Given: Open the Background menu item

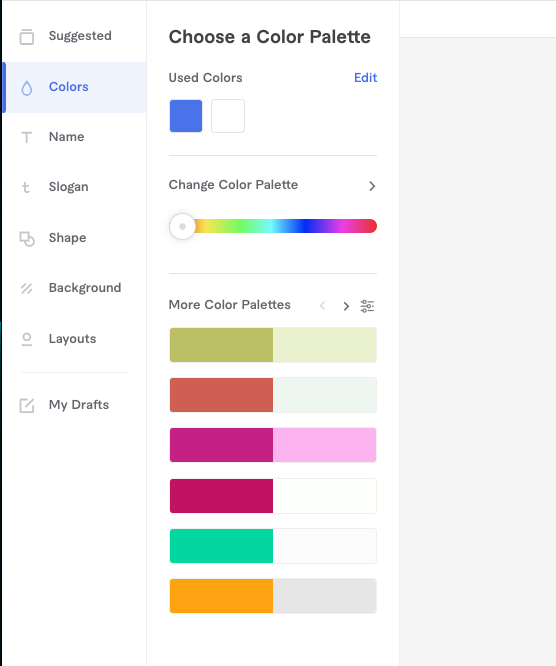Looking at the screenshot, I should (x=74, y=288).
